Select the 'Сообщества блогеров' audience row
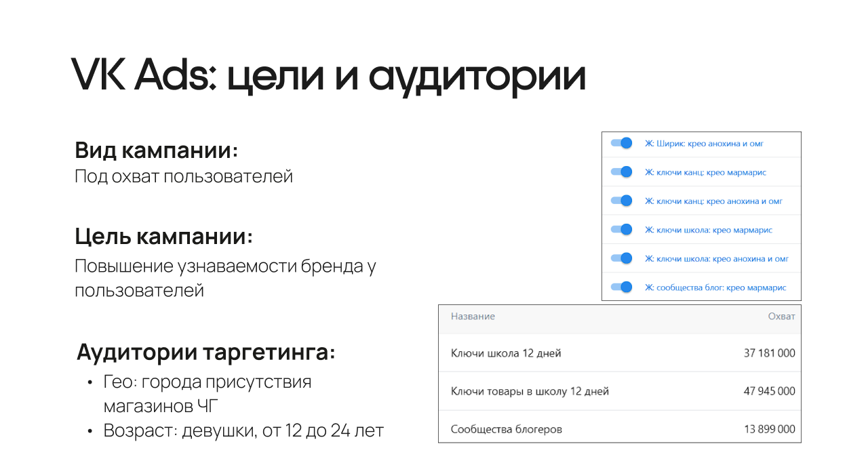 click(506, 429)
